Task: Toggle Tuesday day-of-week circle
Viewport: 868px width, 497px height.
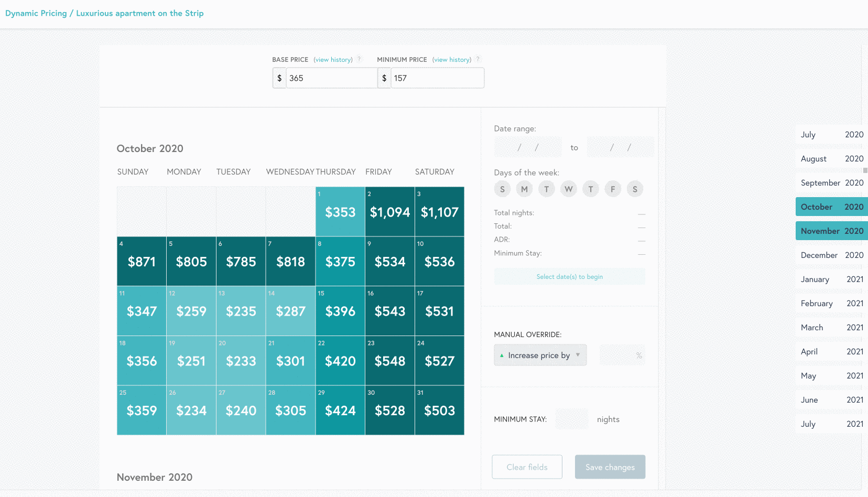Action: 546,189
